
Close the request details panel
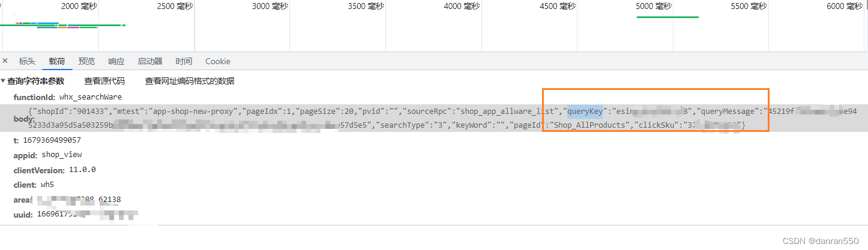point(5,61)
